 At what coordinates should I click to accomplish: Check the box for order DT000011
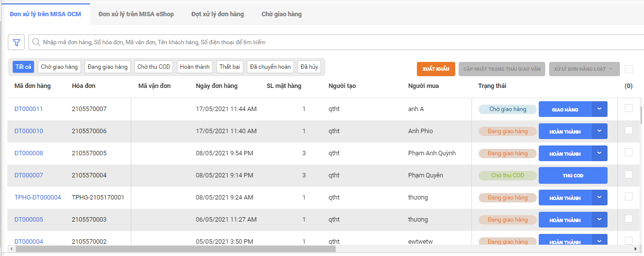coord(629,109)
